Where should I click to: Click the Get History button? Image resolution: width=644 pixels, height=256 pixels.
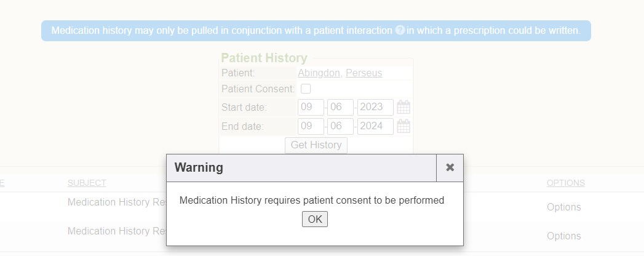click(x=316, y=145)
